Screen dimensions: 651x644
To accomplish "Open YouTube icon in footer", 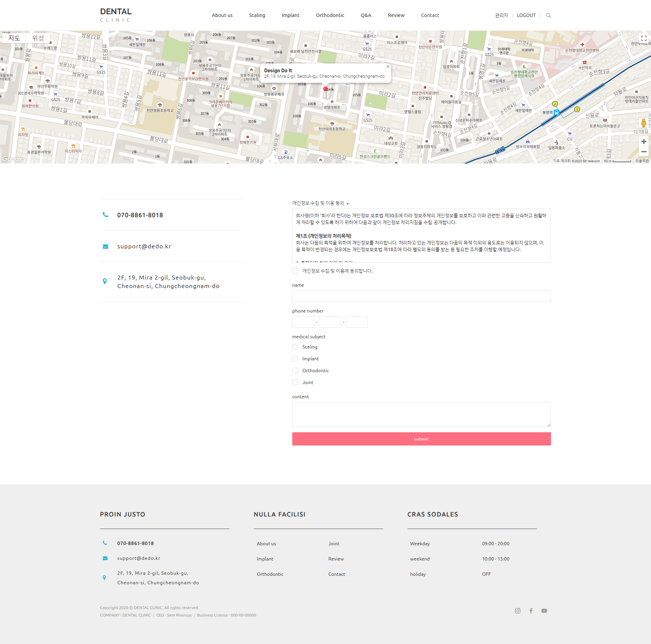I will click(x=544, y=611).
